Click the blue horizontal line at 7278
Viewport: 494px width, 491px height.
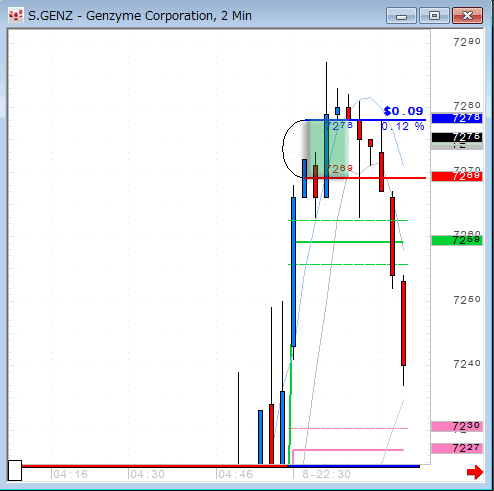click(x=365, y=120)
